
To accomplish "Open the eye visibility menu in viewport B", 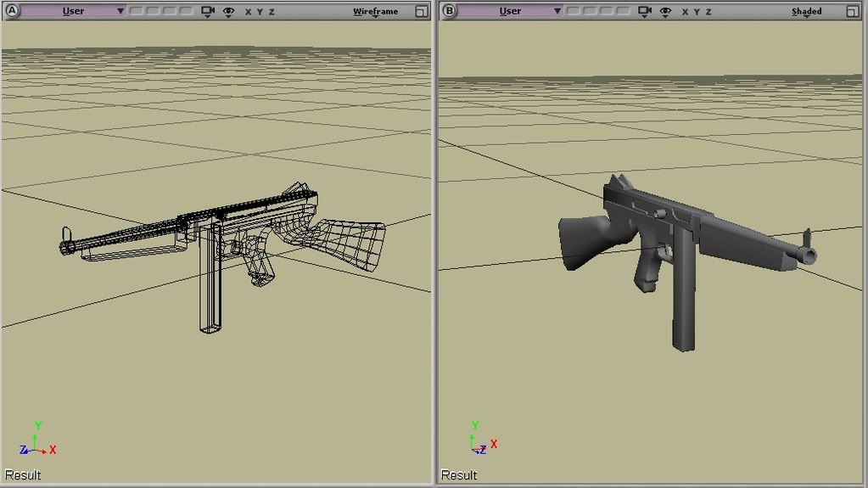I will tap(665, 12).
